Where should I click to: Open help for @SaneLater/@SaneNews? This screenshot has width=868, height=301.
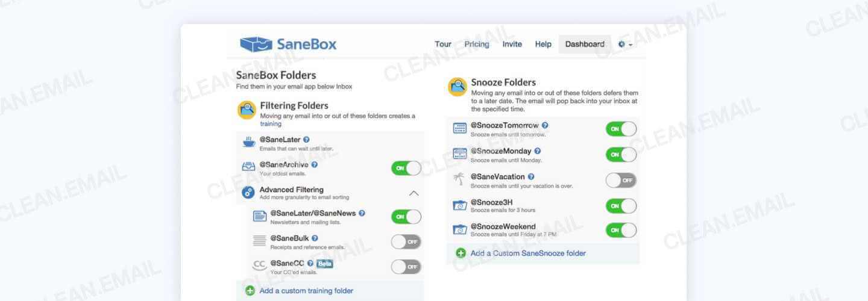tap(362, 213)
